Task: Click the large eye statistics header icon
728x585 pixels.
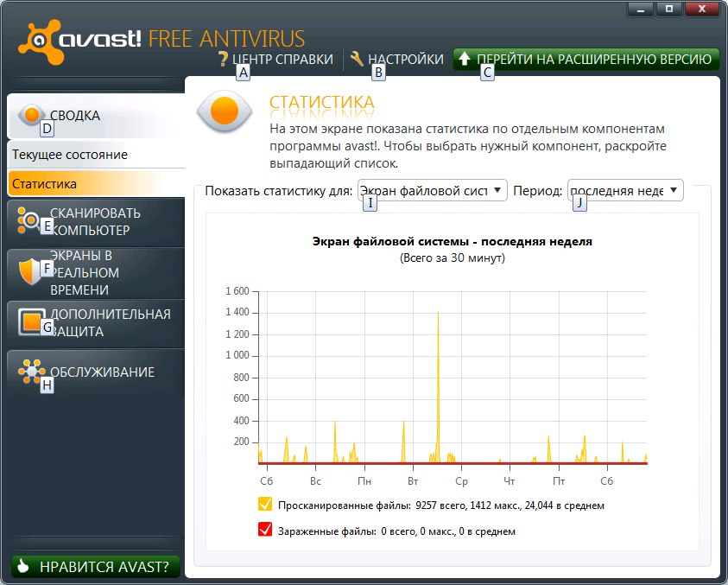Action: [x=225, y=111]
